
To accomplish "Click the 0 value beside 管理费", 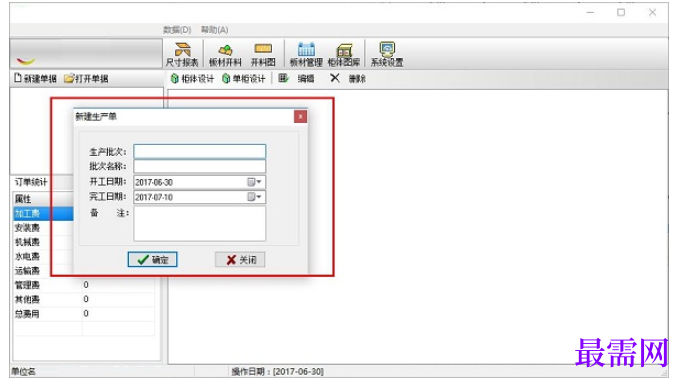I will point(86,285).
